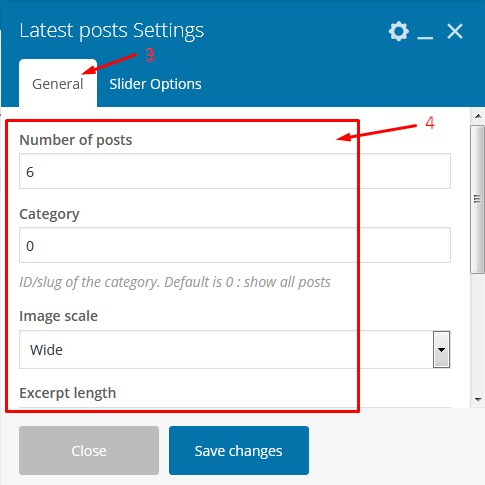Select the Excerpt length label
This screenshot has height=485, width=485.
click(68, 393)
